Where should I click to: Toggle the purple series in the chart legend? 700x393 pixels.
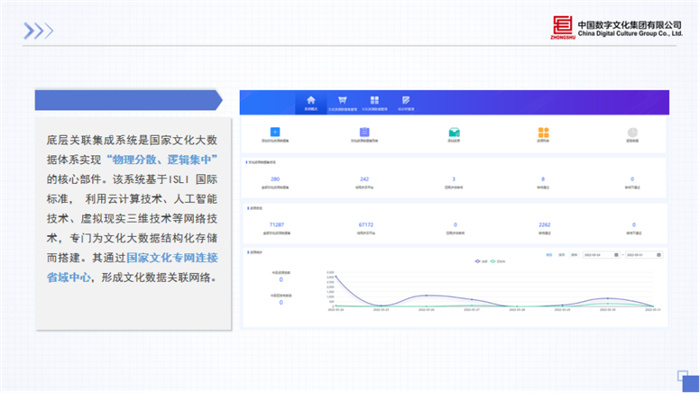tap(481, 261)
